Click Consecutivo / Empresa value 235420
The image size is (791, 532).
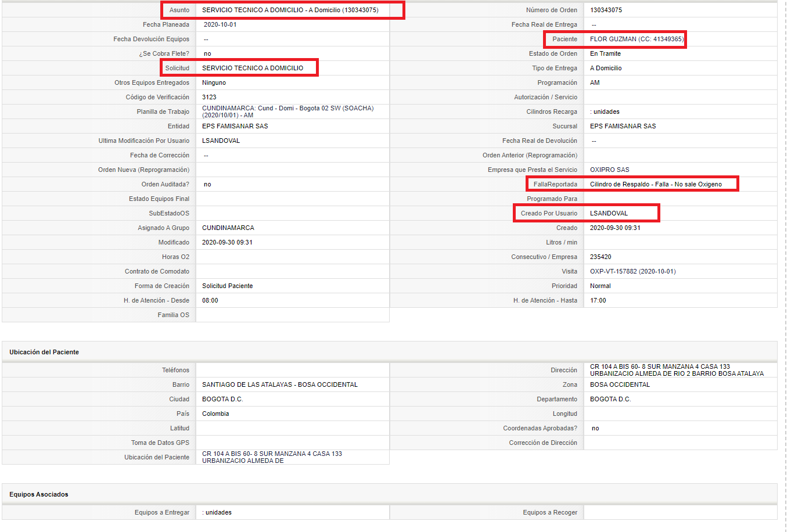(601, 257)
